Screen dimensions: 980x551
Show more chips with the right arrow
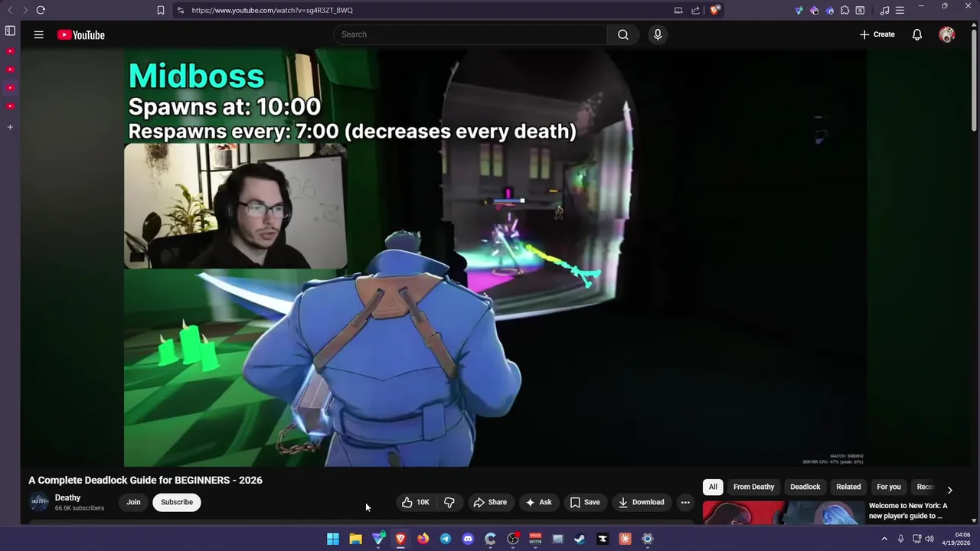[x=949, y=490]
